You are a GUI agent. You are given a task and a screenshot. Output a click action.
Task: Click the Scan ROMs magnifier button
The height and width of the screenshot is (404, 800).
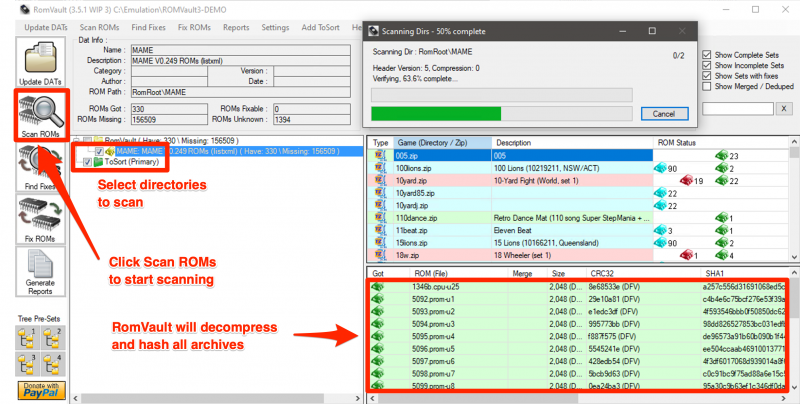40,115
